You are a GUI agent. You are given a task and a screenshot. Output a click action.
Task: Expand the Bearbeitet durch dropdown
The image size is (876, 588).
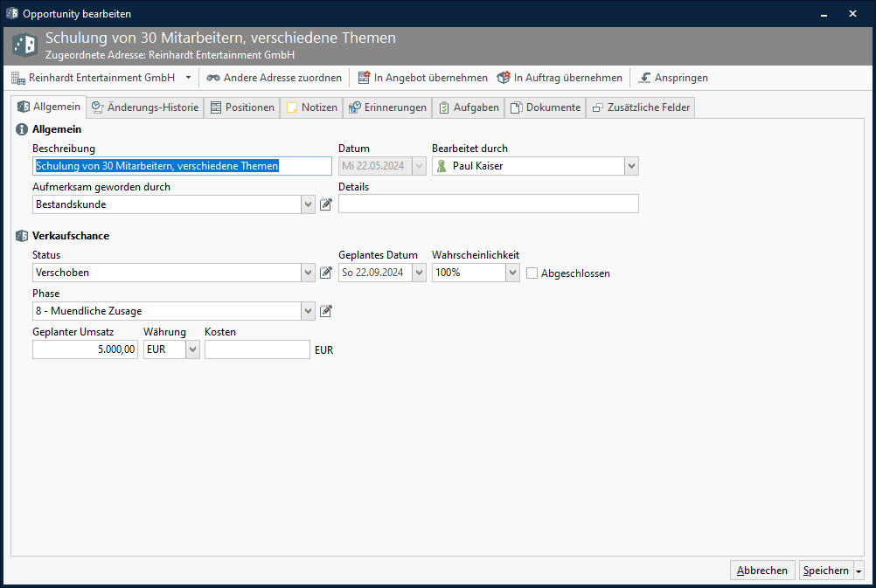pyautogui.click(x=631, y=166)
